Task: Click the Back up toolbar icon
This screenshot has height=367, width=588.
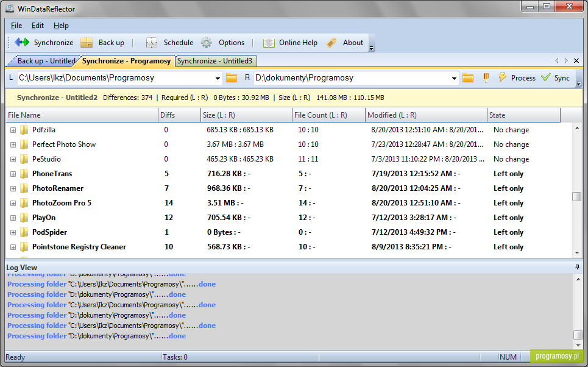Action: pyautogui.click(x=87, y=43)
